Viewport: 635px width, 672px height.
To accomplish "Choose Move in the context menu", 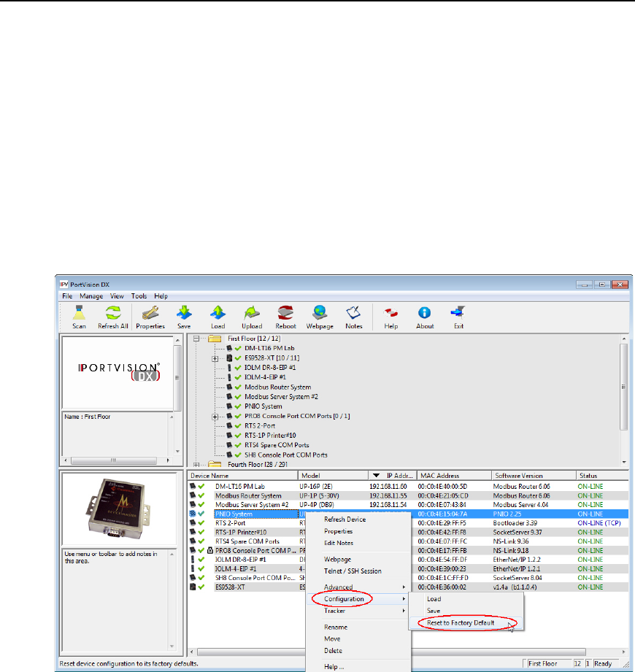I will tap(332, 638).
